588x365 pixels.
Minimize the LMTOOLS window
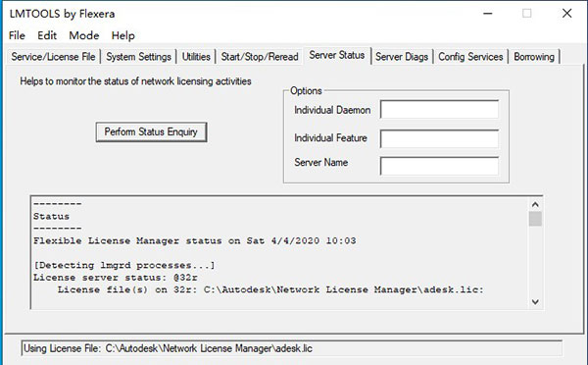click(487, 14)
